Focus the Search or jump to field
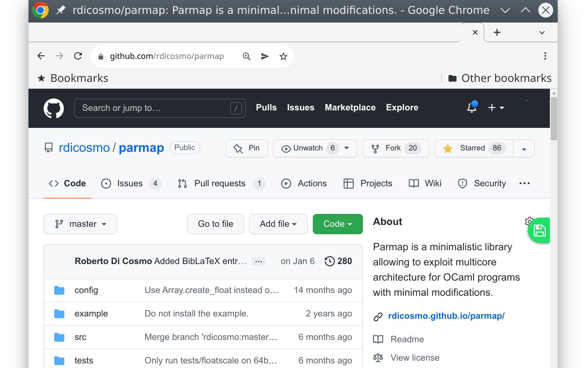The image size is (588, 368). pos(154,108)
